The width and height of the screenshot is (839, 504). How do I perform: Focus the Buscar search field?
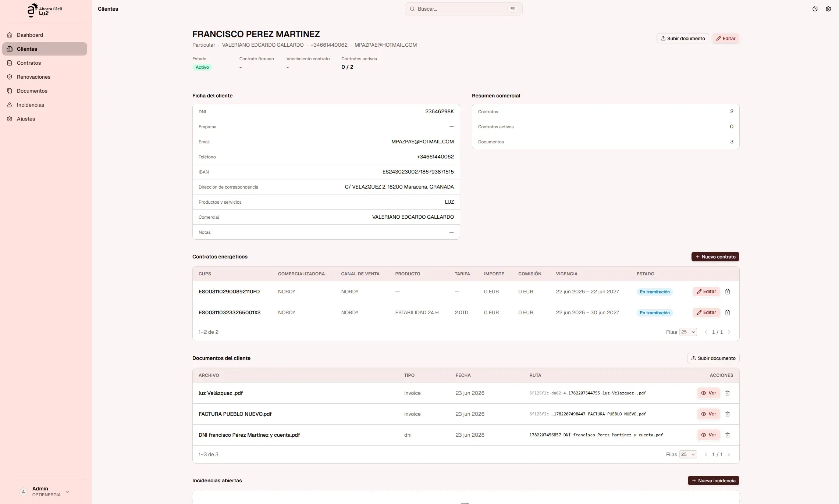pos(463,9)
